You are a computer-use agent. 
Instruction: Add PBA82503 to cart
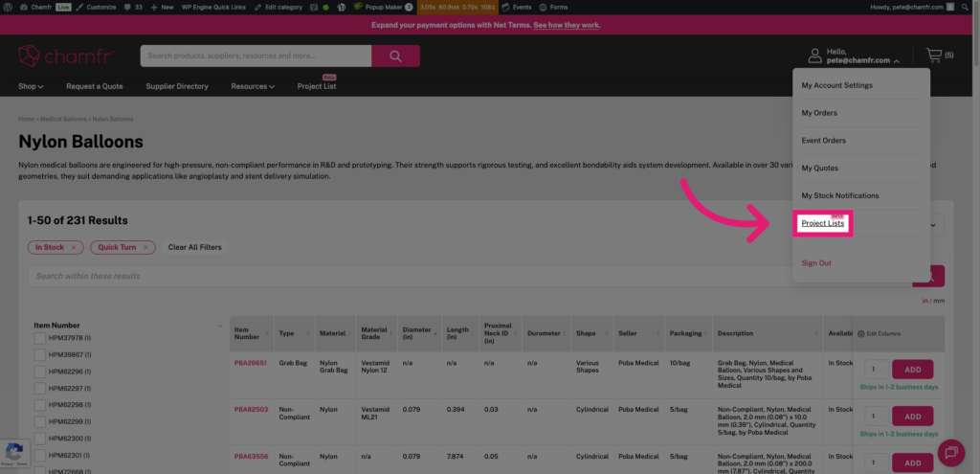point(912,416)
